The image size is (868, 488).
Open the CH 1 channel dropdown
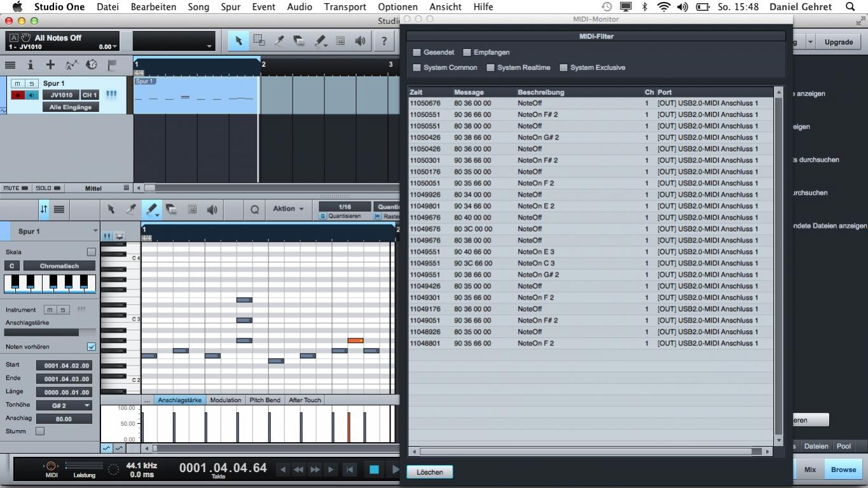(90, 95)
